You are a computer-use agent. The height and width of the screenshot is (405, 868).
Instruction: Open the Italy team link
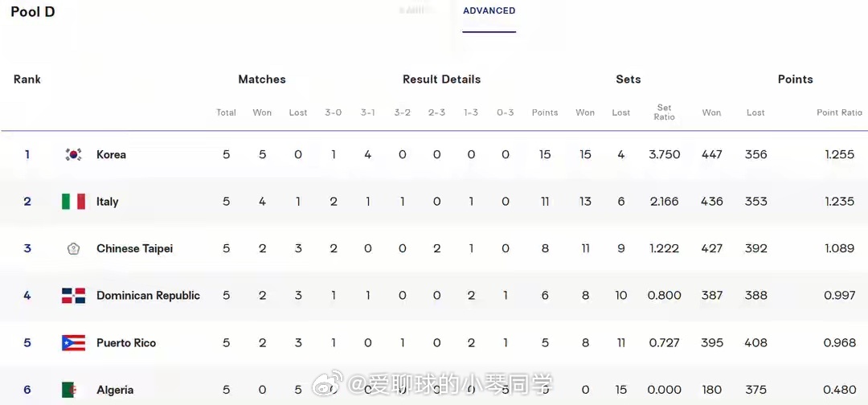[108, 202]
